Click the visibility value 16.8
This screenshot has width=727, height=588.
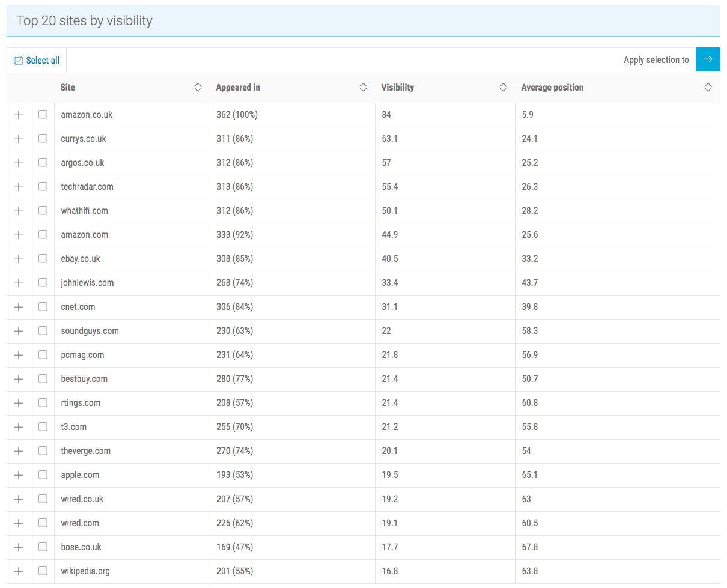[389, 571]
